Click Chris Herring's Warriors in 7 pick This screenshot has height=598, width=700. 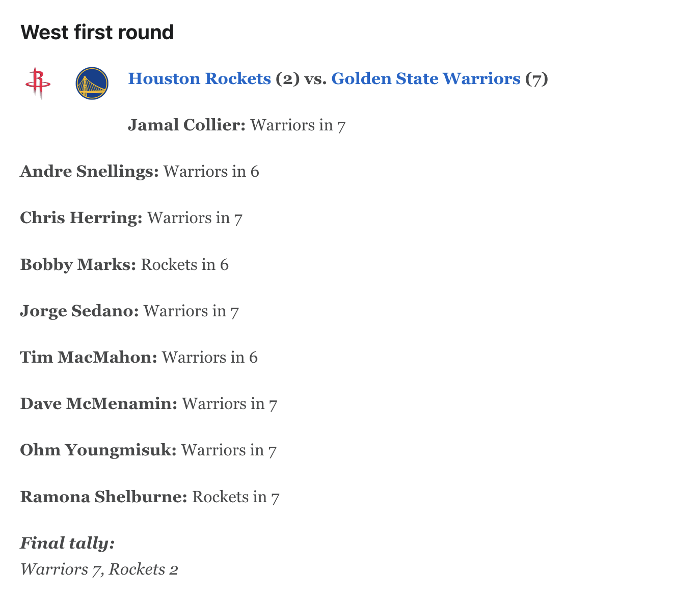pyautogui.click(x=195, y=218)
